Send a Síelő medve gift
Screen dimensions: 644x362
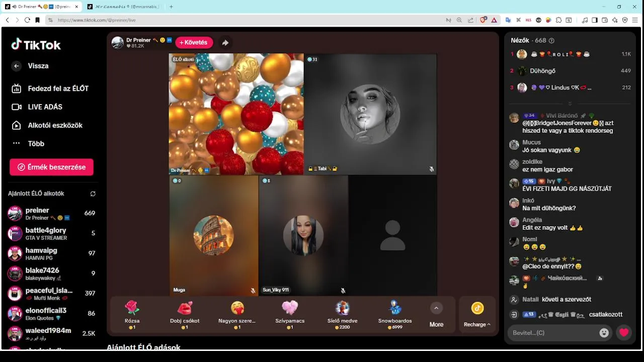(x=342, y=315)
